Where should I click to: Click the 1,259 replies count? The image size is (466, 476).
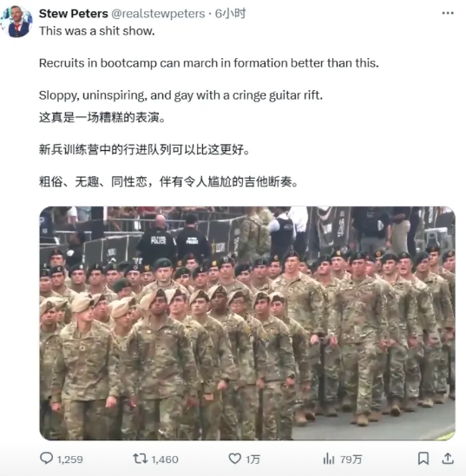(70, 460)
